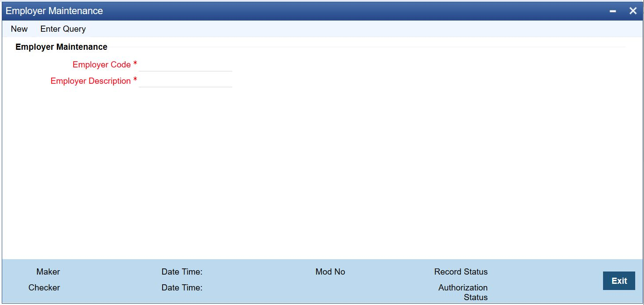Click the Exit button
Screen dimensions: 644x305
(619, 281)
